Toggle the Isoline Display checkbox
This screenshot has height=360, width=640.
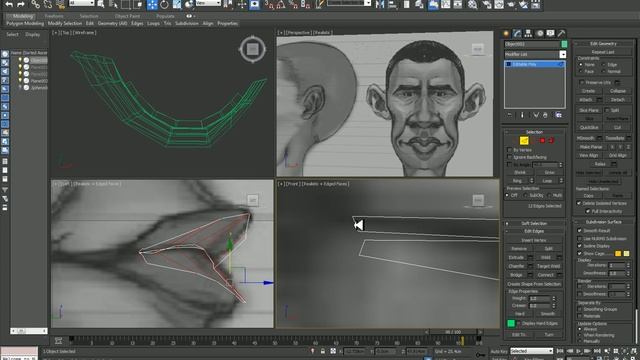[x=580, y=246]
